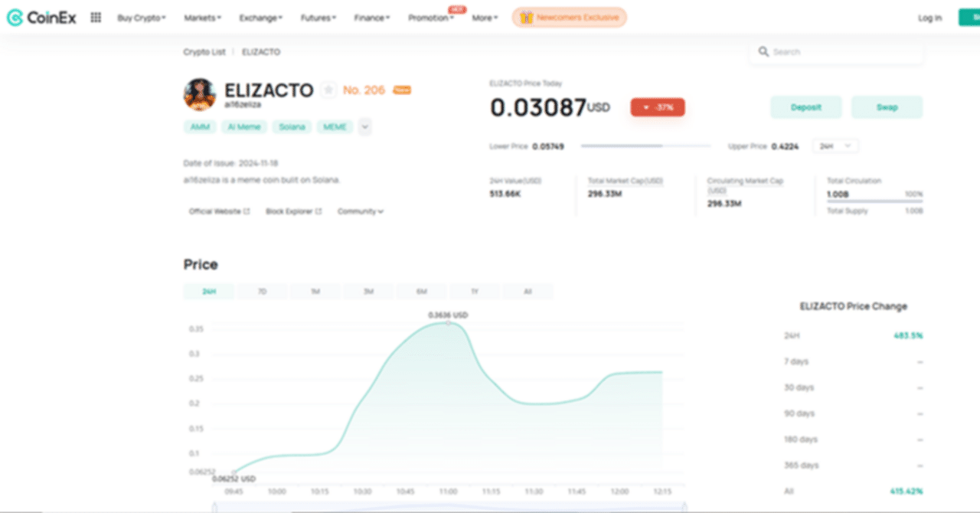
Task: Click the Lower/Upper price range slider
Action: click(645, 145)
